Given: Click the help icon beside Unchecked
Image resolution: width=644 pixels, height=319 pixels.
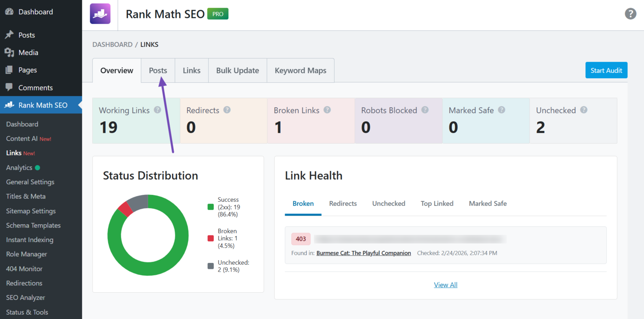Looking at the screenshot, I should tap(584, 110).
